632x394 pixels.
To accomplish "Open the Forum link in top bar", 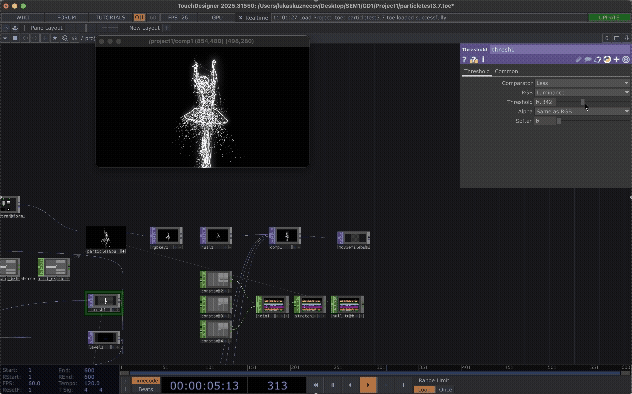I will coord(66,17).
